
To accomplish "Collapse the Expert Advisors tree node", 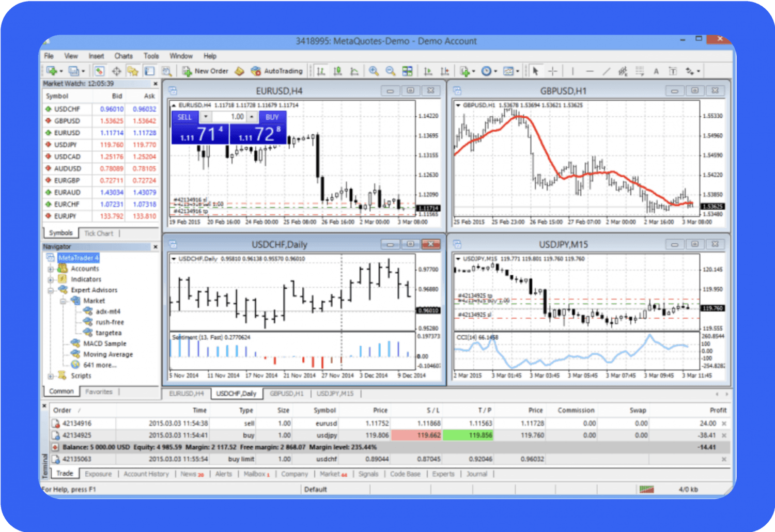I will (50, 290).
